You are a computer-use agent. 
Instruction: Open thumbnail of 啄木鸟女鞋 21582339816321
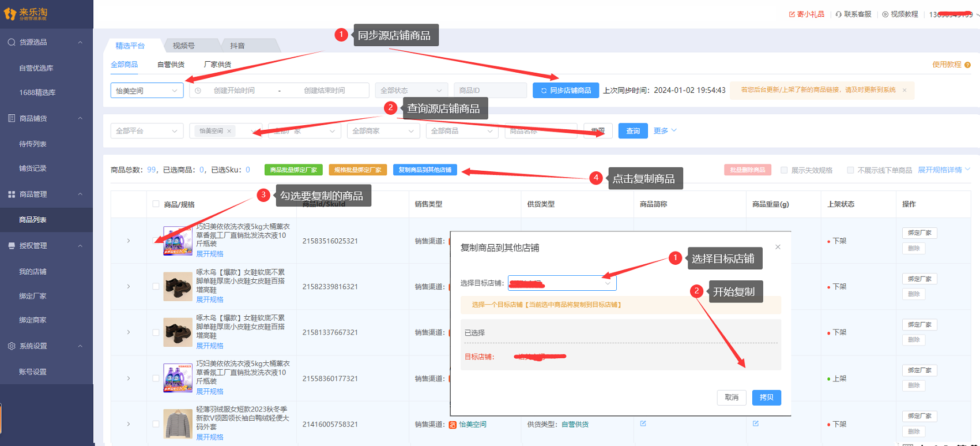(178, 287)
